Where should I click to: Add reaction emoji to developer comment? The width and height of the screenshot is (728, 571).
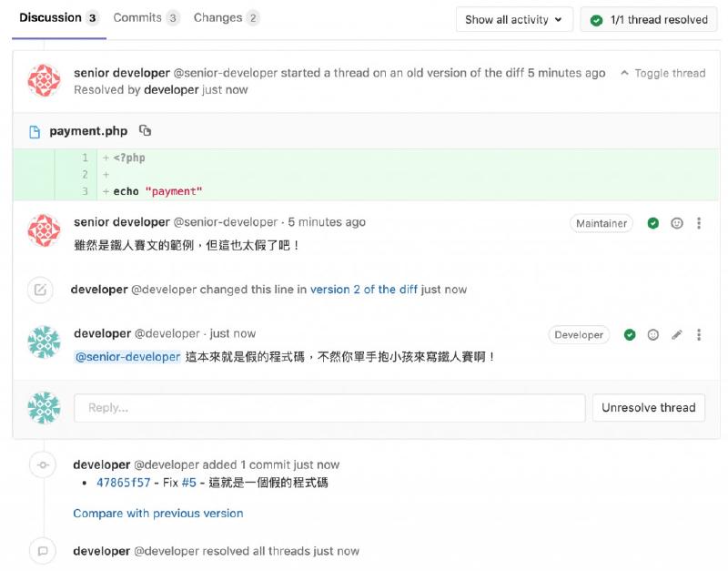pos(652,335)
